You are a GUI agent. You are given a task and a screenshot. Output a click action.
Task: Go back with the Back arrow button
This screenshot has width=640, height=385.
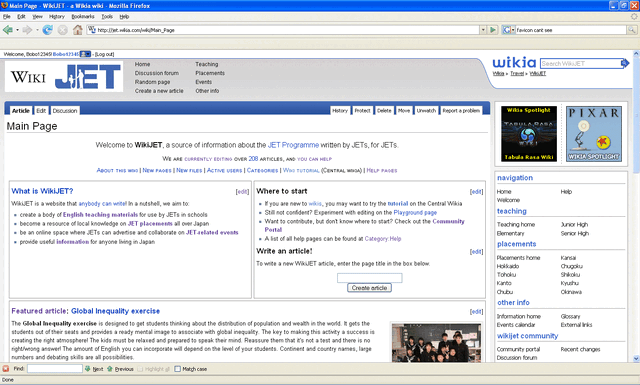pos(7,30)
